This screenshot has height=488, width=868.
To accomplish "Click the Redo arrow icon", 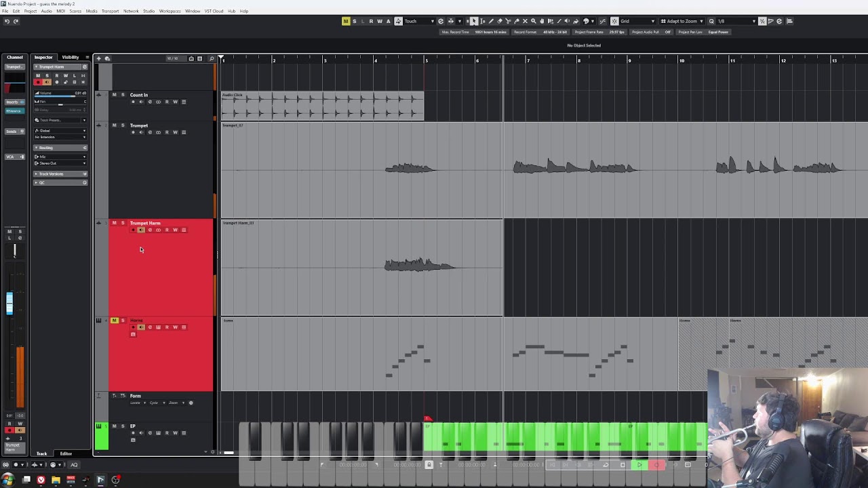I will click(x=16, y=21).
